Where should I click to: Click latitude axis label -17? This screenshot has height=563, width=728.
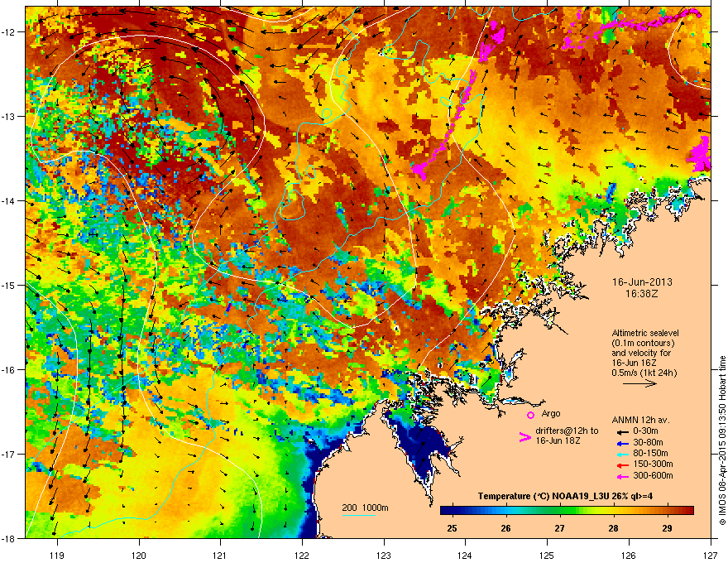pyautogui.click(x=8, y=454)
